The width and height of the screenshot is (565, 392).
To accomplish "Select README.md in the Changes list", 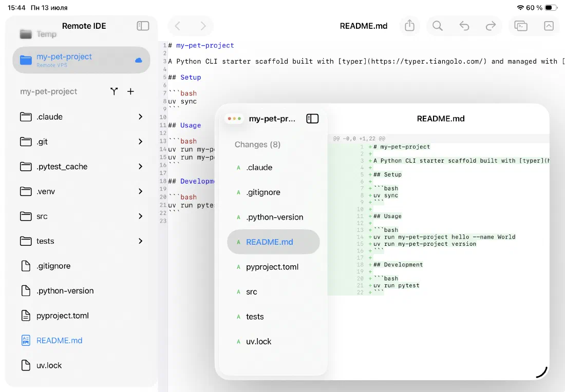I will [273, 242].
